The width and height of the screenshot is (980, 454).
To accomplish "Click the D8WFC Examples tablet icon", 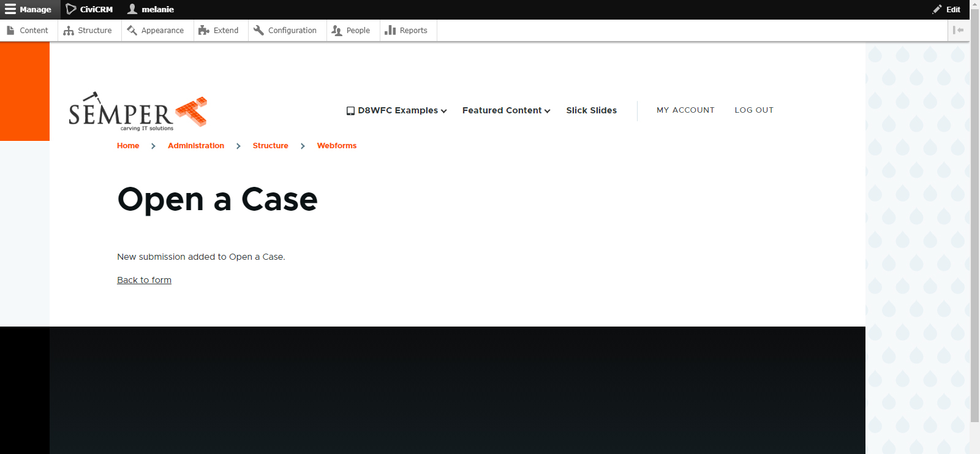I will pyautogui.click(x=350, y=111).
